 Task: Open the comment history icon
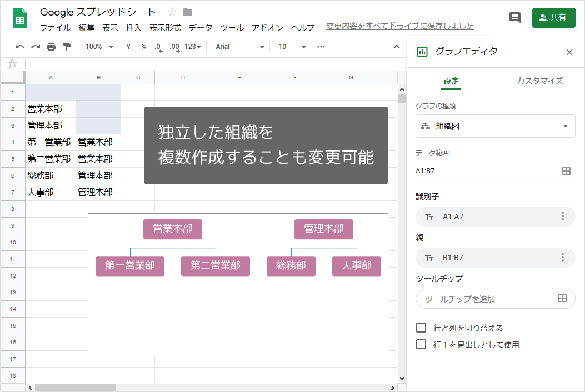[514, 17]
